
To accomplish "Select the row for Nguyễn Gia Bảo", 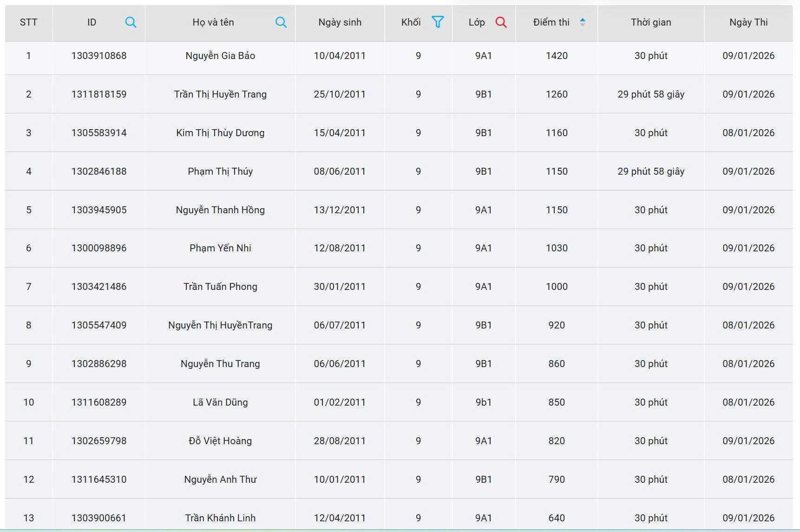I will [x=220, y=56].
